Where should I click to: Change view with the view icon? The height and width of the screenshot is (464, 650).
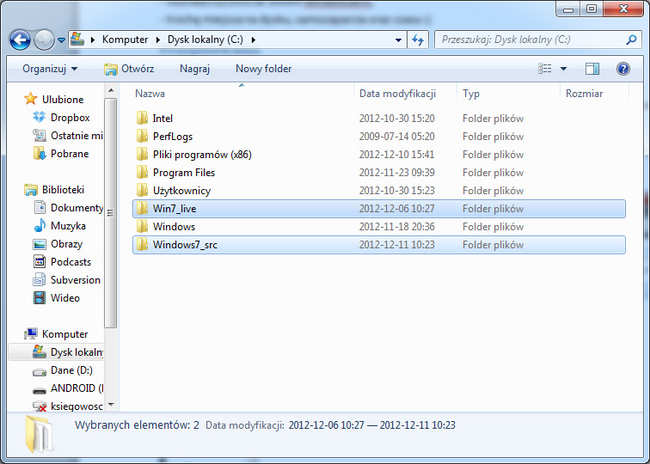click(x=545, y=68)
